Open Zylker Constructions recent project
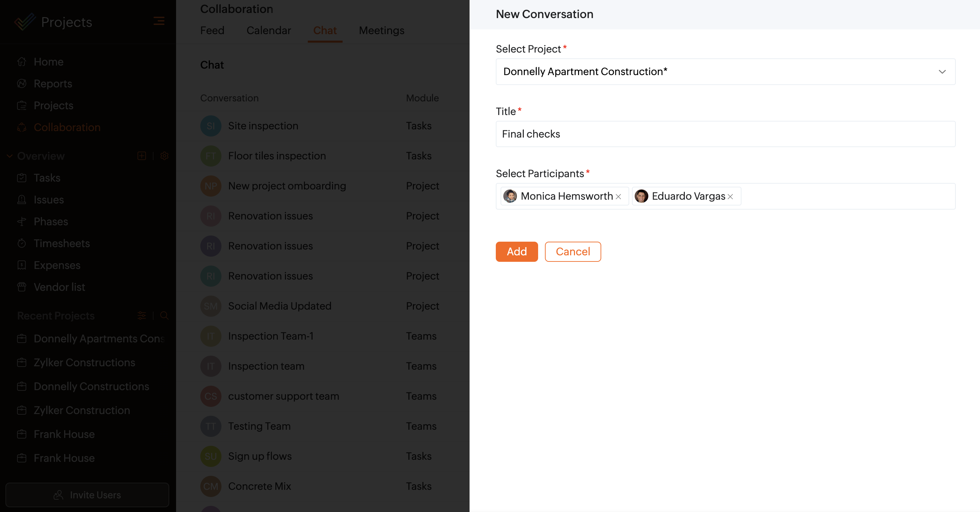The image size is (980, 512). click(x=84, y=362)
